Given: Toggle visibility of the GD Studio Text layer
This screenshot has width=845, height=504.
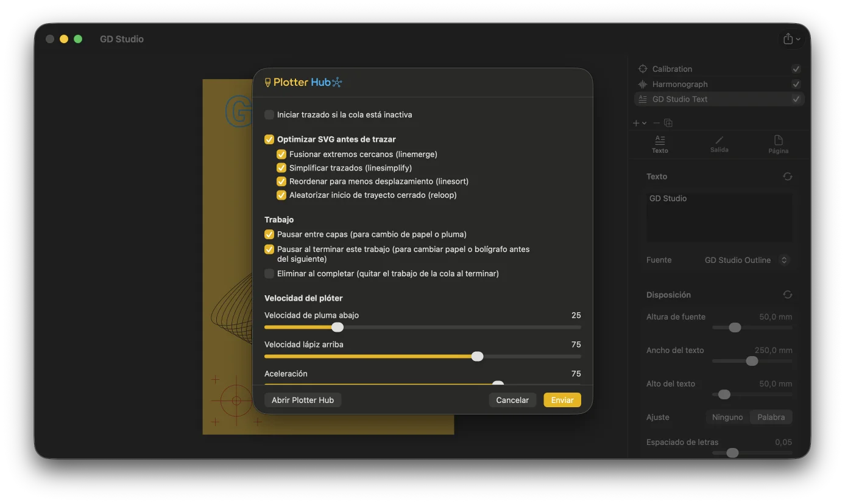Looking at the screenshot, I should (x=796, y=99).
